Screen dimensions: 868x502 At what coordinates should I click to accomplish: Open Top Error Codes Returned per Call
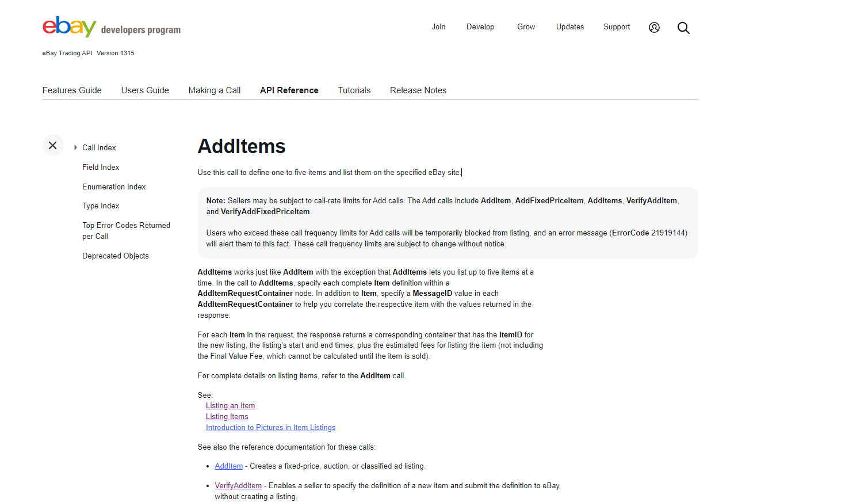click(126, 231)
